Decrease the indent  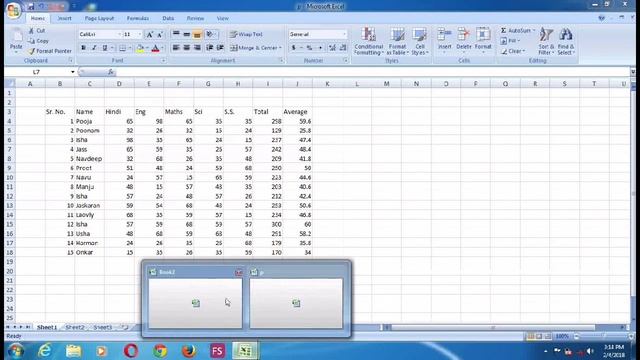click(209, 48)
